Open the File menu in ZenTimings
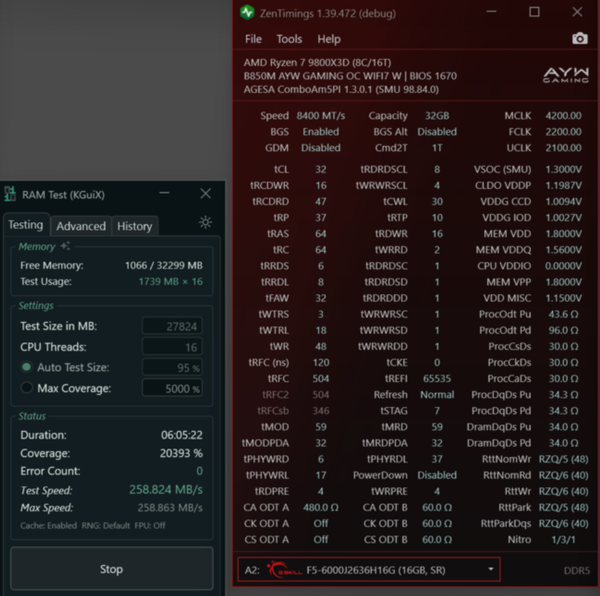The height and width of the screenshot is (596, 600). [x=253, y=39]
